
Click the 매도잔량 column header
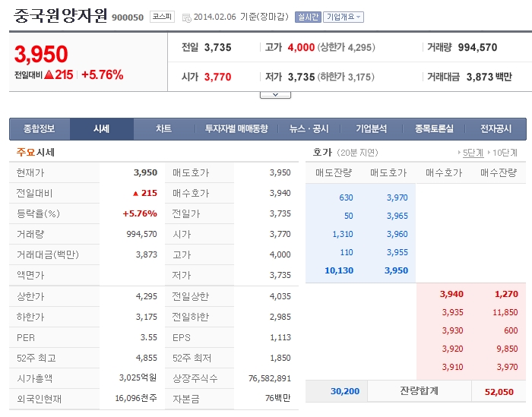(334, 173)
